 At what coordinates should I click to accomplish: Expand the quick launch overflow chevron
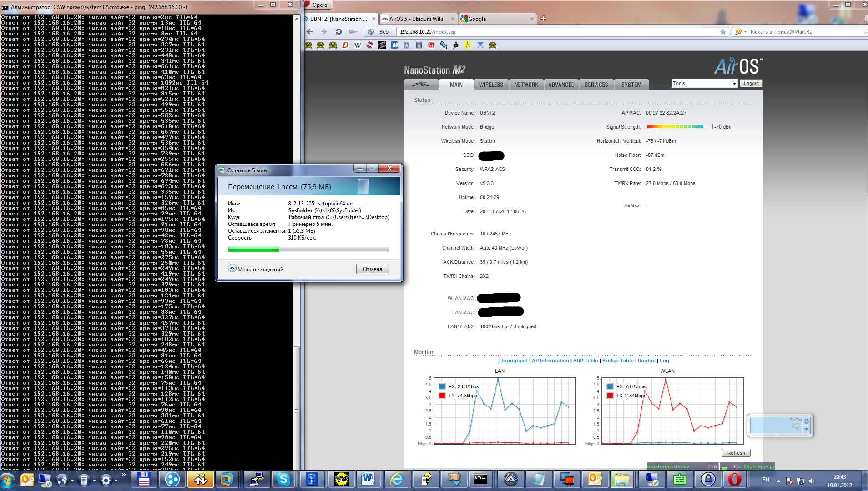tap(123, 474)
